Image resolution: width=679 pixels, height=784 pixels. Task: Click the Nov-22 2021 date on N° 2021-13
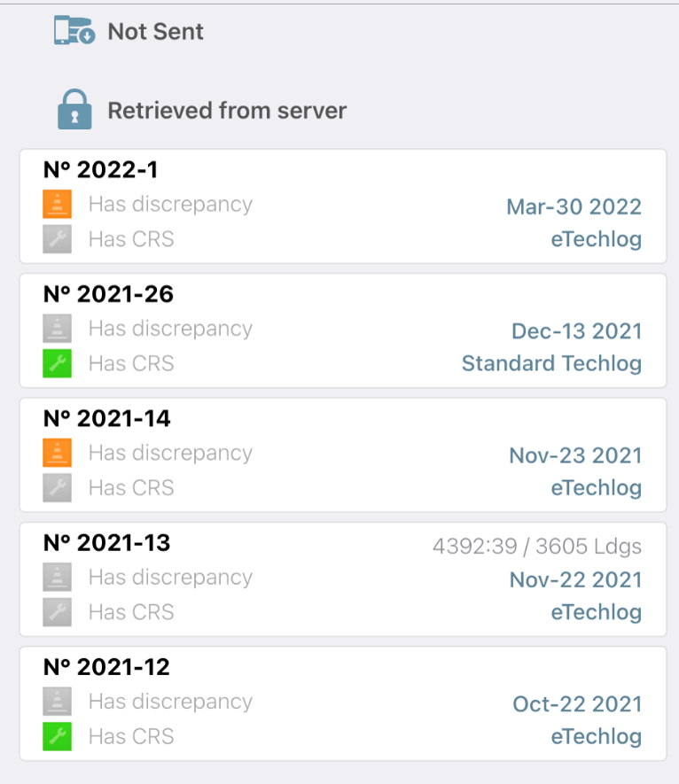coord(575,580)
